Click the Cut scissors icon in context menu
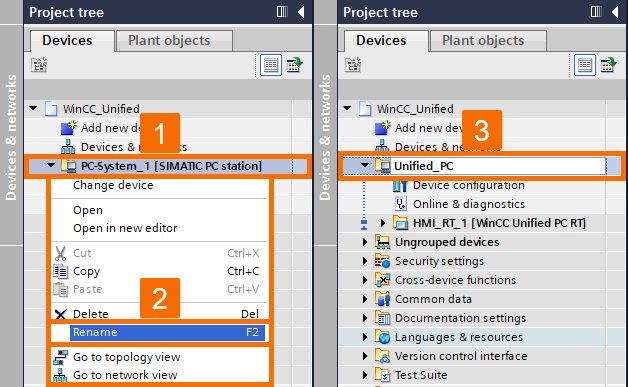Viewport: 628px width, 387px height. click(60, 254)
